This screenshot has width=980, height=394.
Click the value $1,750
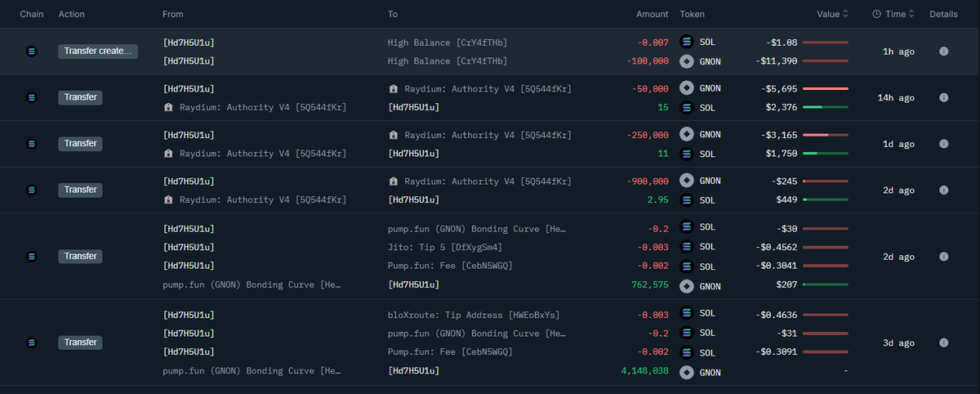click(781, 154)
